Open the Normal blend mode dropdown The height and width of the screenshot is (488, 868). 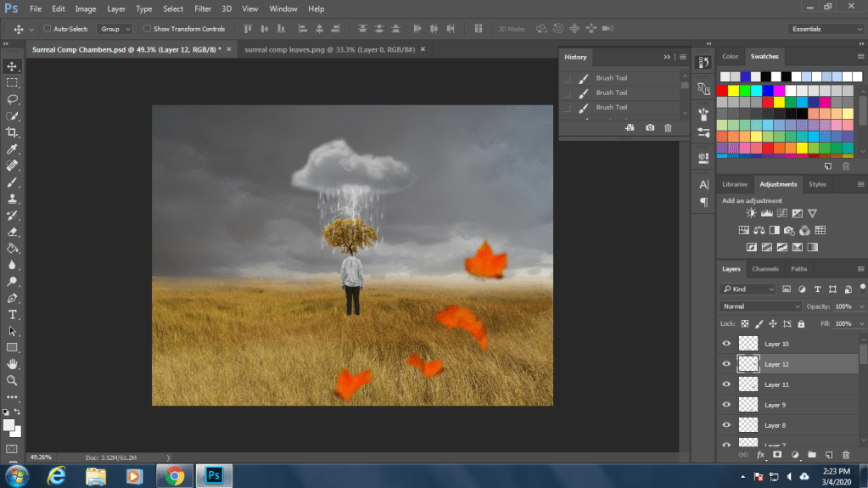point(760,306)
